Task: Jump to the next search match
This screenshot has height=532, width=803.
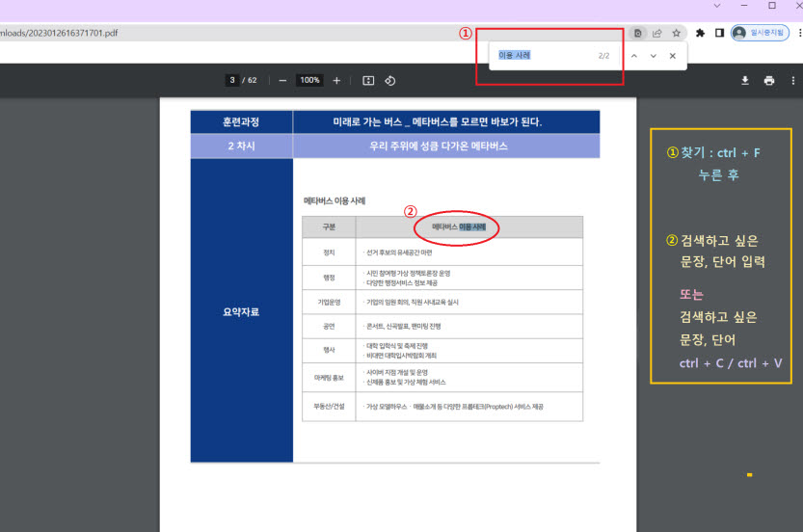Action: pos(653,56)
